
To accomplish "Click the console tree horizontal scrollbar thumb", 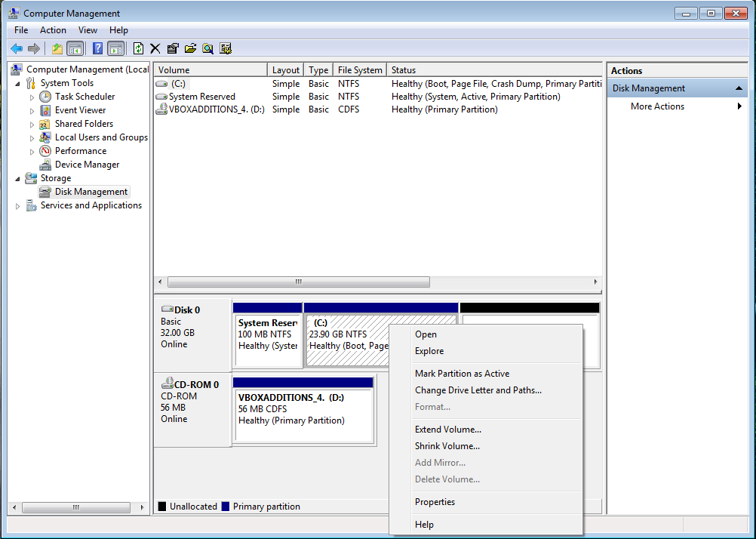I will [x=76, y=507].
